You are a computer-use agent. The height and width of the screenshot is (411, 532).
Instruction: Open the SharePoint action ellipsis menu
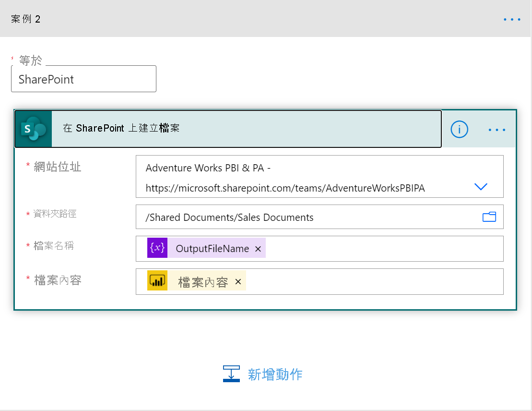497,130
